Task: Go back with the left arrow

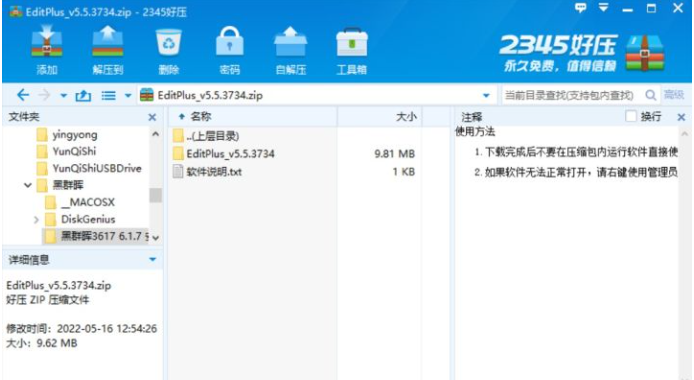Action: click(x=23, y=95)
